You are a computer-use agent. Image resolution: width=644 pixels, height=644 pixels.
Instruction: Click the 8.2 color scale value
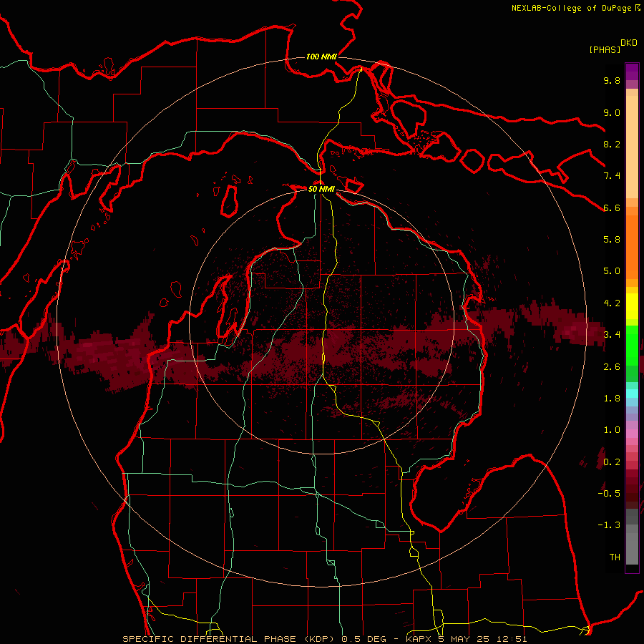[612, 144]
